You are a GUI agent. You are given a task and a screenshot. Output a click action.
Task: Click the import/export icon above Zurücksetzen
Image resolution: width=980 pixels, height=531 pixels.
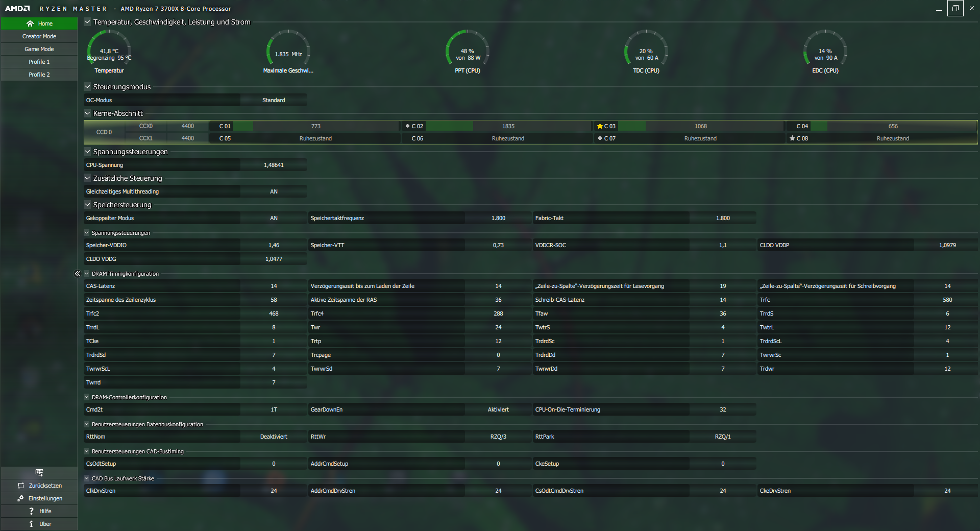click(x=39, y=473)
